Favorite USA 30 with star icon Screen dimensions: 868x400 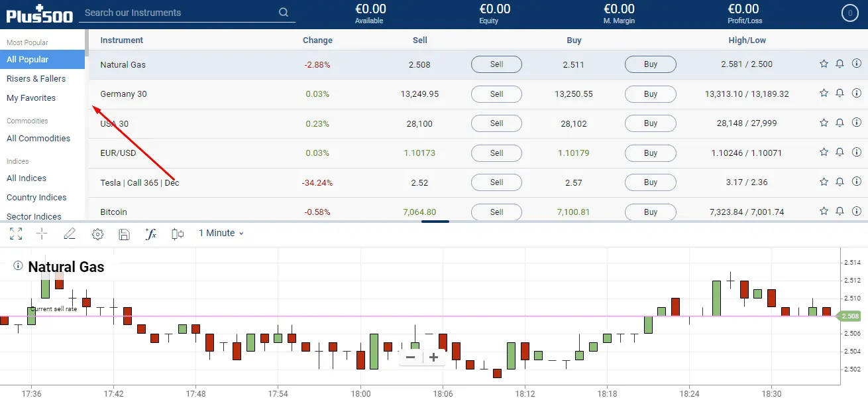point(824,123)
